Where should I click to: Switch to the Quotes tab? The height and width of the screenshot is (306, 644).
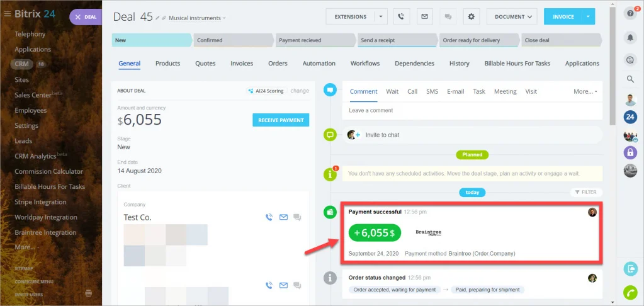[x=205, y=63]
